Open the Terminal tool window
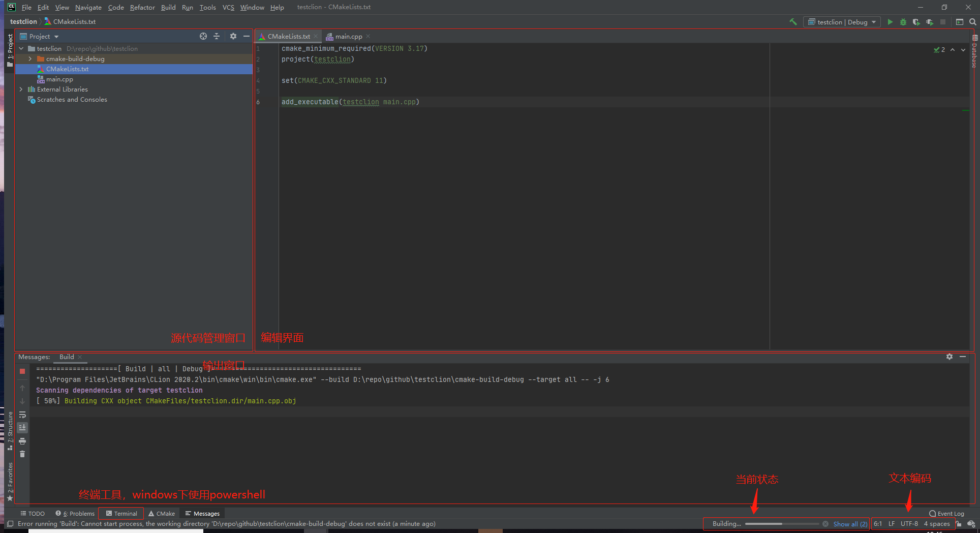The image size is (980, 533). click(x=121, y=514)
